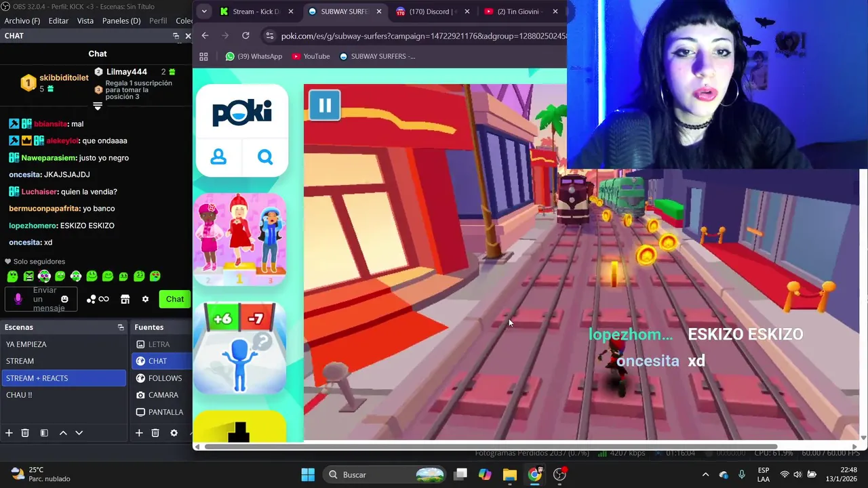Image resolution: width=868 pixels, height=488 pixels.
Task: Click the taskbar Buscar search box
Action: pyautogui.click(x=385, y=474)
